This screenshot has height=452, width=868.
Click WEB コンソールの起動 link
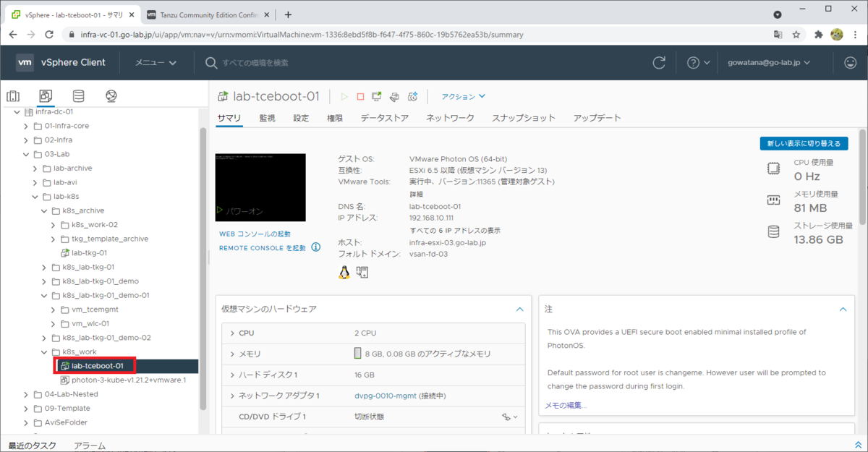255,234
